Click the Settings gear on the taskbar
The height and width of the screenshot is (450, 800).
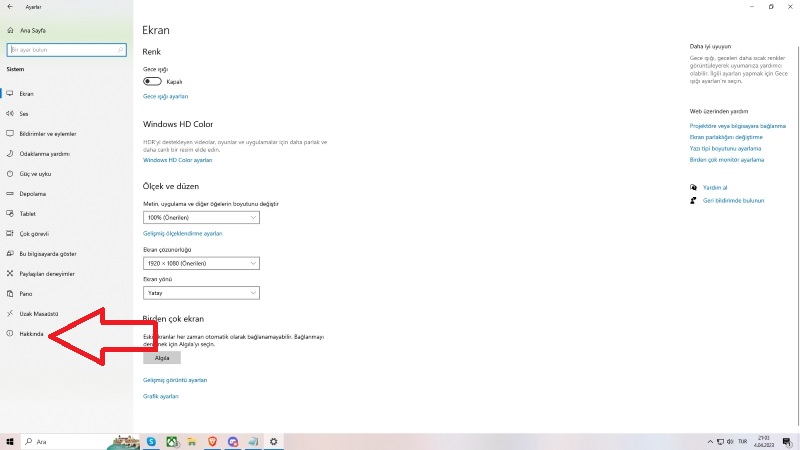coord(273,442)
